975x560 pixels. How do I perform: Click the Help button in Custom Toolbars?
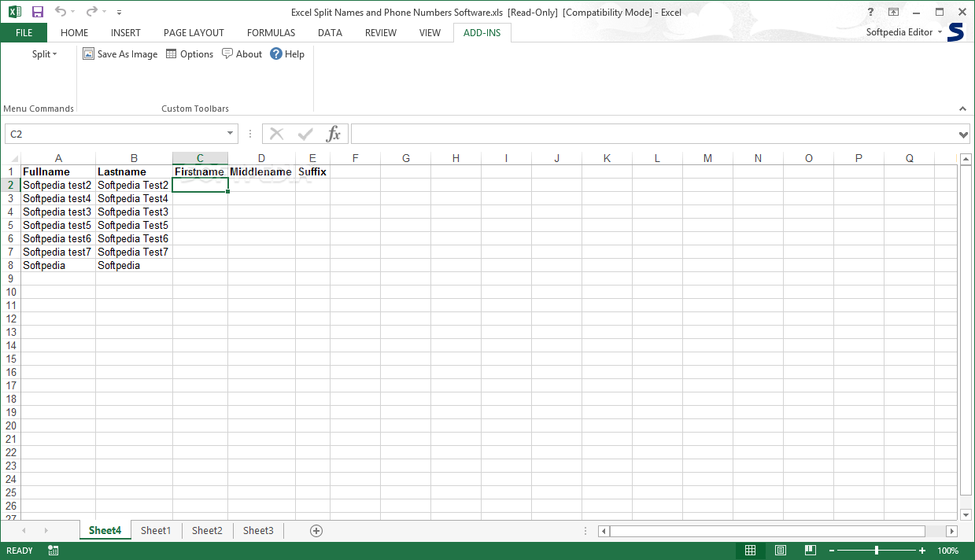[x=287, y=54]
